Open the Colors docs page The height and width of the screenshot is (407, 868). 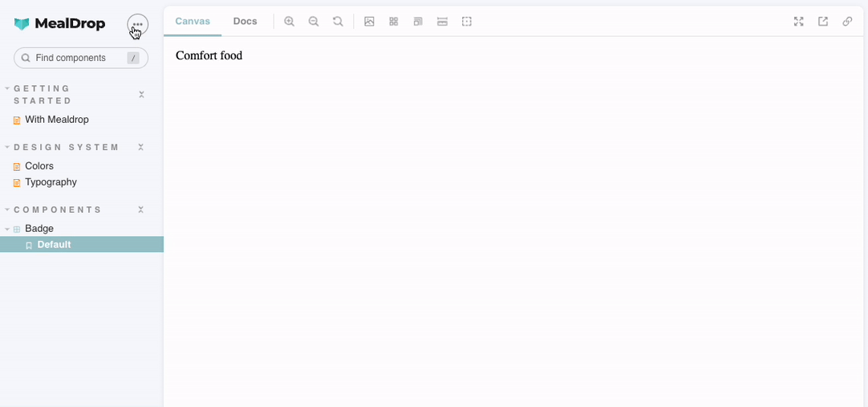click(39, 166)
